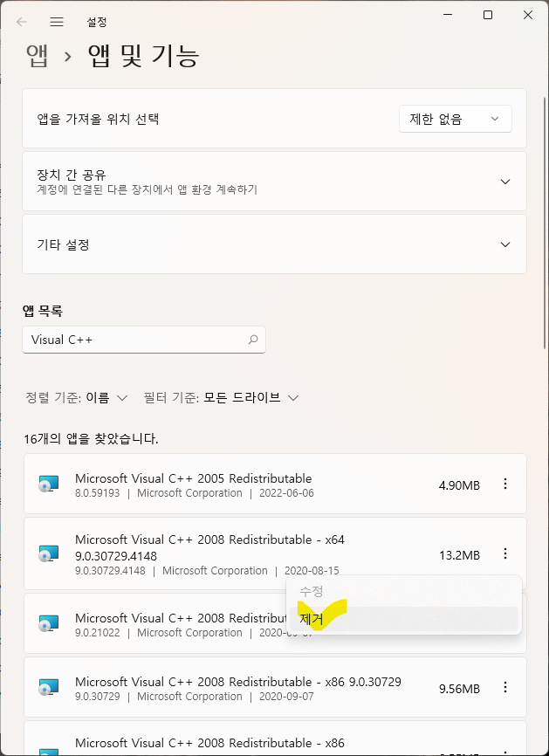Click the 2020-08-15 install date
This screenshot has height=756, width=549.
[x=312, y=571]
